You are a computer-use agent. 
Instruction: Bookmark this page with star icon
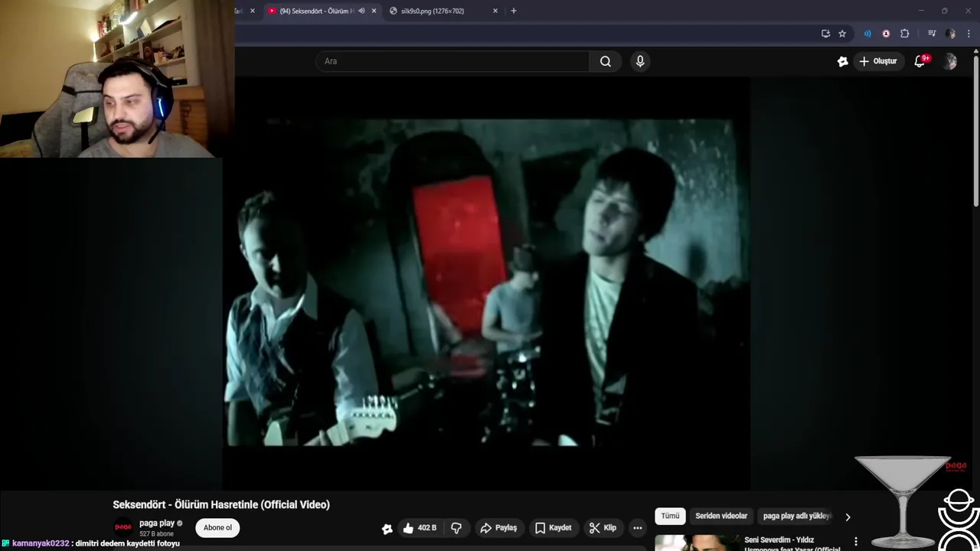point(842,34)
